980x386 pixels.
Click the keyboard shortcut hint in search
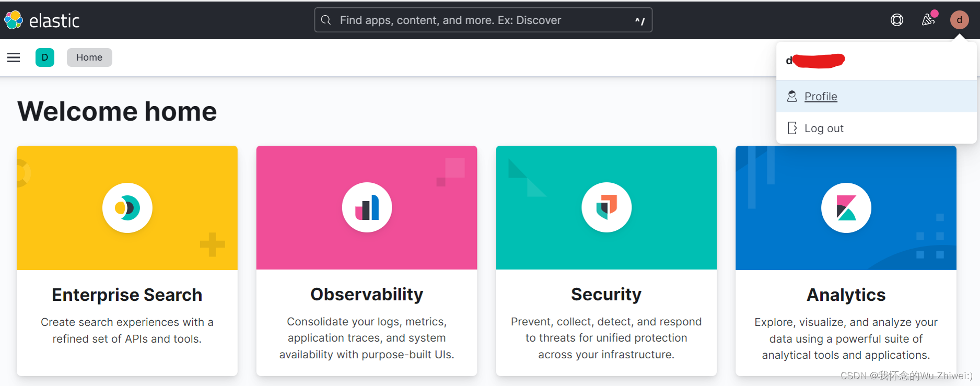point(640,20)
